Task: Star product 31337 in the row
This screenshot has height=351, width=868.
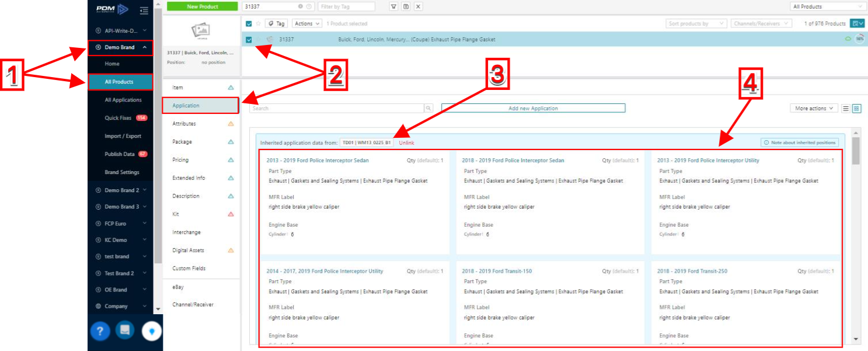Action: click(x=259, y=39)
